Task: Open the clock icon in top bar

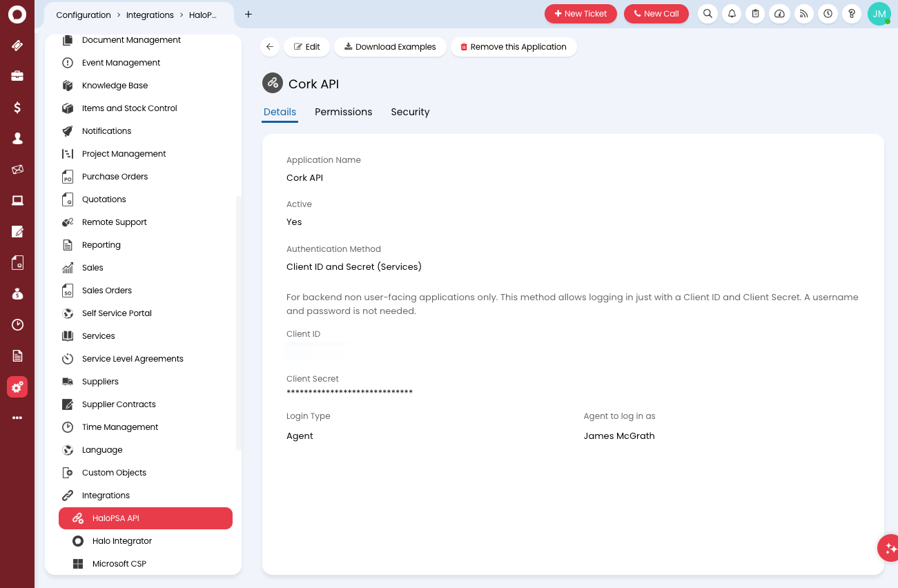Action: tap(828, 14)
